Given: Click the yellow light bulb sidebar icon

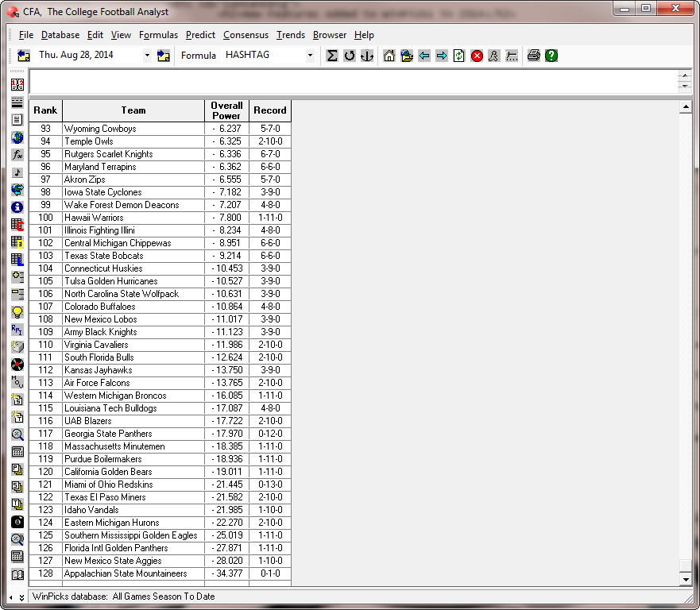Looking at the screenshot, I should [17, 312].
